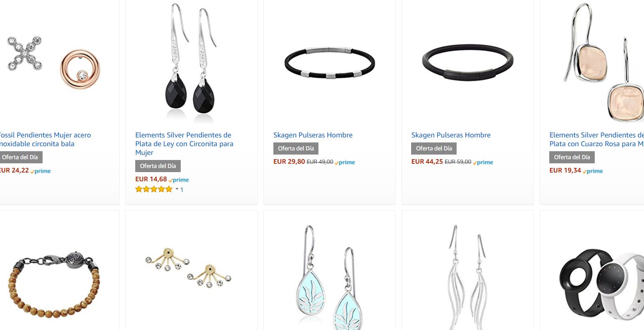Expand the star rating dropdown arrow
This screenshot has width=644, height=330.
(177, 189)
